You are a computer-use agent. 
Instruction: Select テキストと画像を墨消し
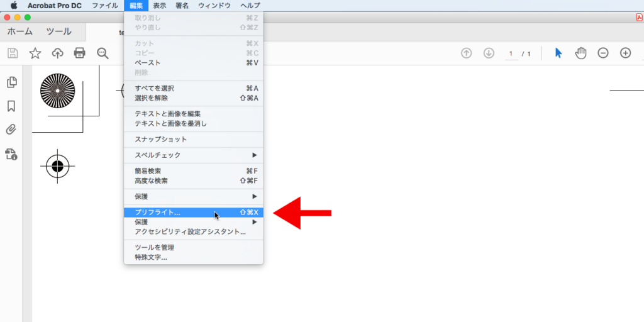pos(194,124)
